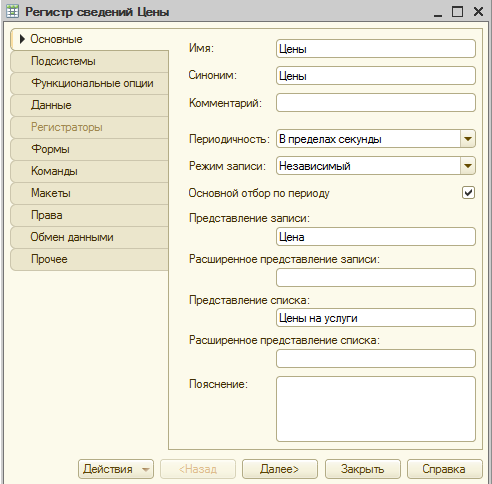Open Справка help button
Image resolution: width=492 pixels, height=484 pixels.
(445, 469)
